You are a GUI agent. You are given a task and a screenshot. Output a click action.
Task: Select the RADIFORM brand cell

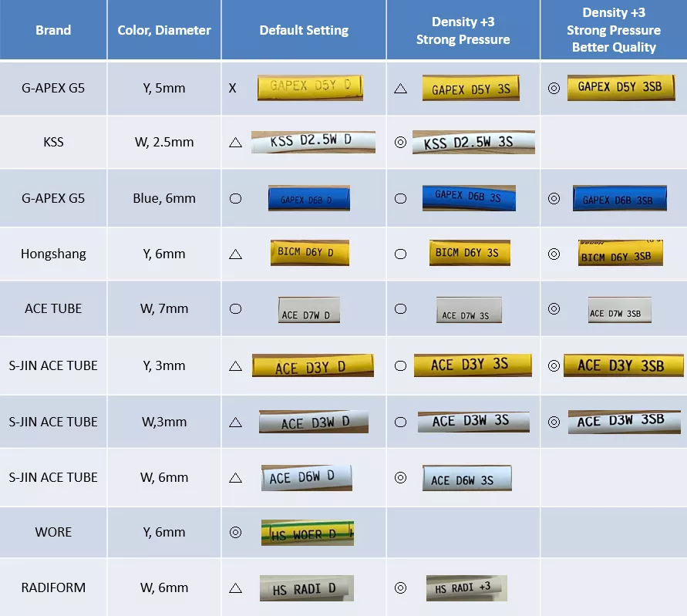point(53,587)
